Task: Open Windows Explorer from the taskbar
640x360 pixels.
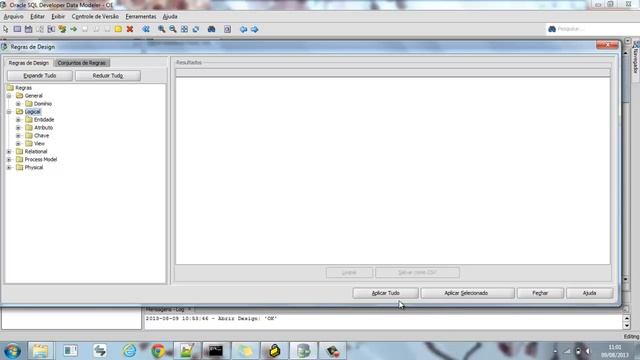Action: 40,351
